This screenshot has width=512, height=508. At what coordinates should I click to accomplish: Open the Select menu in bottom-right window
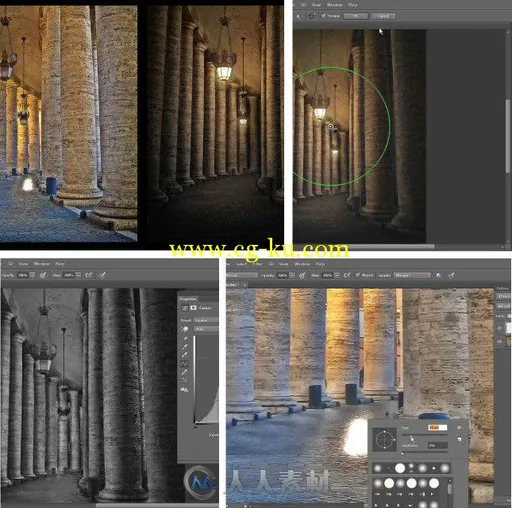pyautogui.click(x=241, y=264)
